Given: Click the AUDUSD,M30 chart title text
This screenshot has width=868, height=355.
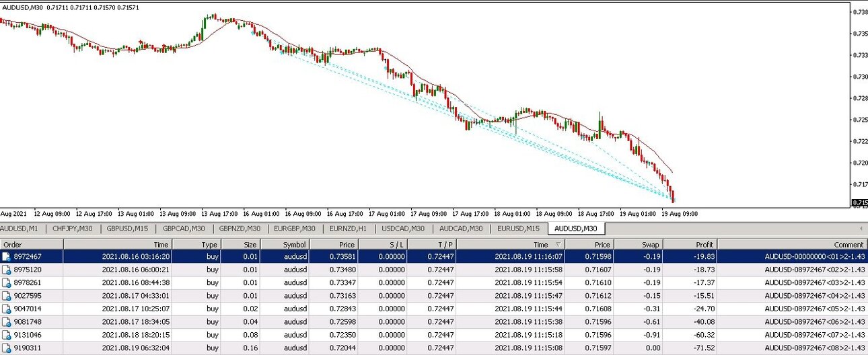Looking at the screenshot, I should click(22, 7).
